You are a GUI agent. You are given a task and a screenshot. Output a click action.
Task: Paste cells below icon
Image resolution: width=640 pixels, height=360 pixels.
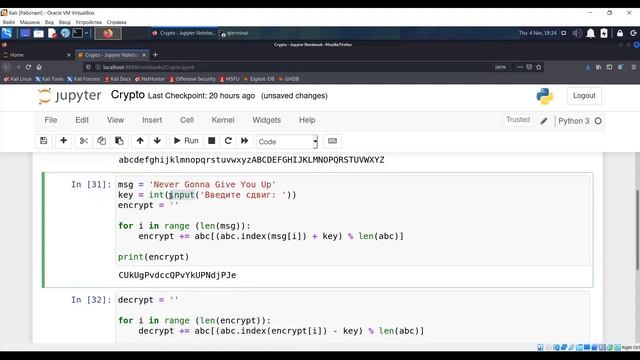coord(119,141)
